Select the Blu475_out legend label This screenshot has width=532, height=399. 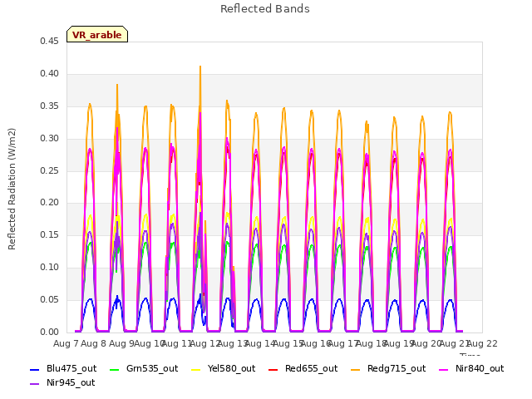point(71,368)
